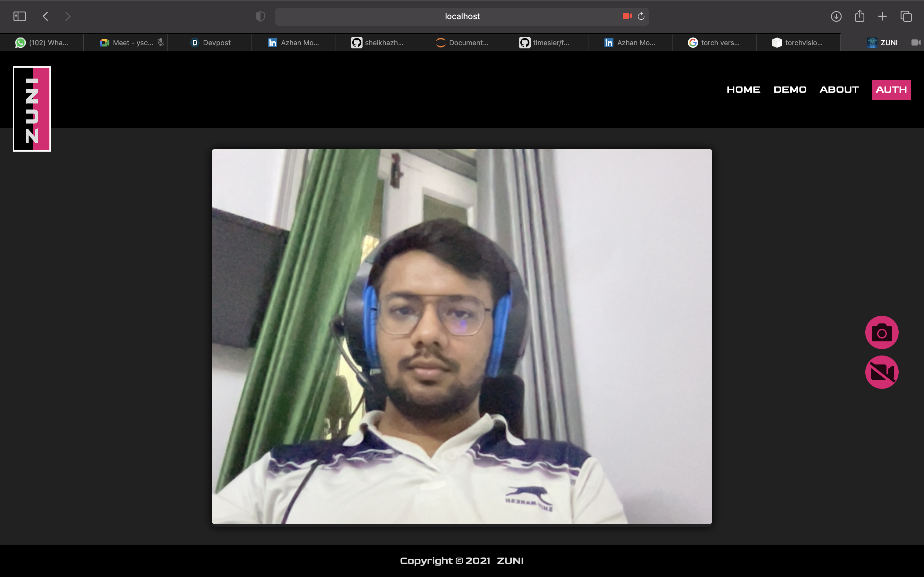The width and height of the screenshot is (924, 577).
Task: Click the ZUNI logo
Action: pyautogui.click(x=32, y=109)
